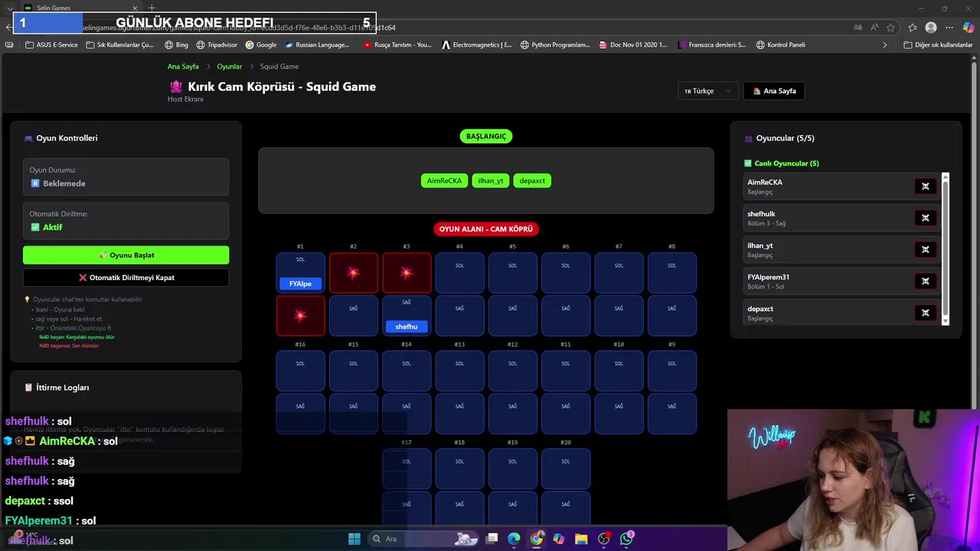Viewport: 980px width, 551px height.
Task: Add this page to favorites star
Action: click(890, 28)
